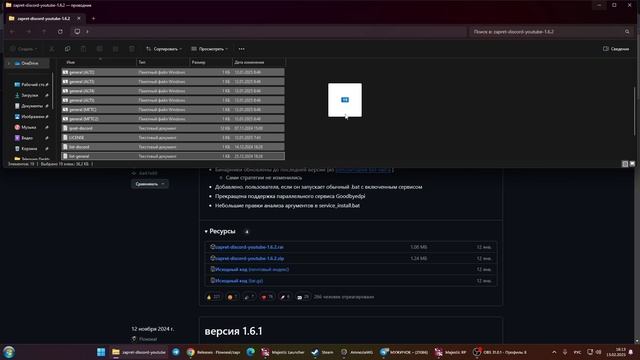Download zapret-discord-youtube-1.6.2.zip asset

point(249,258)
